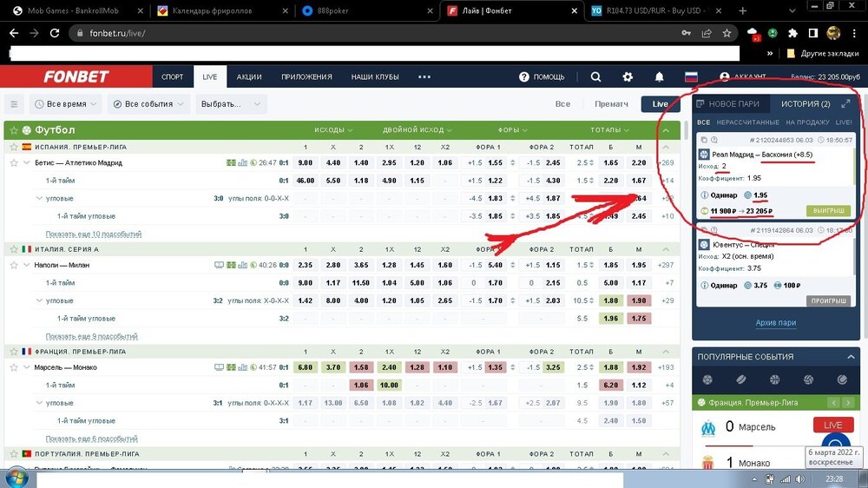Select the 9.00 odds for Бетис win
This screenshot has height=488, width=868.
(306, 162)
